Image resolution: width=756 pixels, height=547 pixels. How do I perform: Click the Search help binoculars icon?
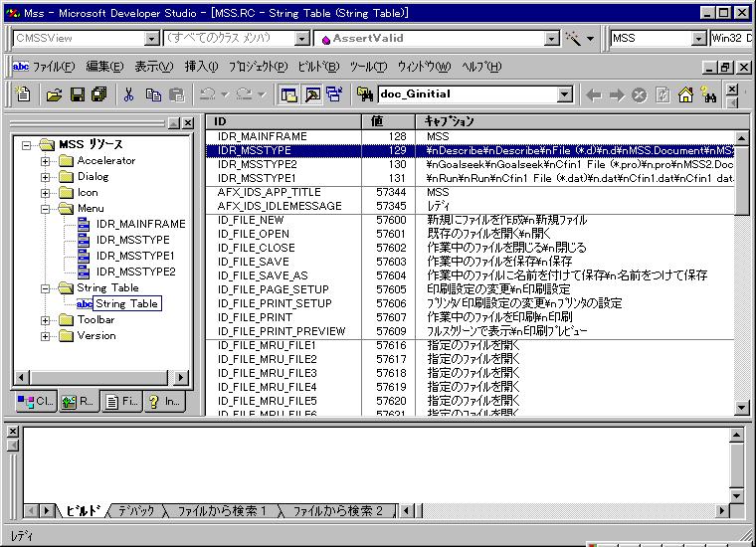(708, 94)
